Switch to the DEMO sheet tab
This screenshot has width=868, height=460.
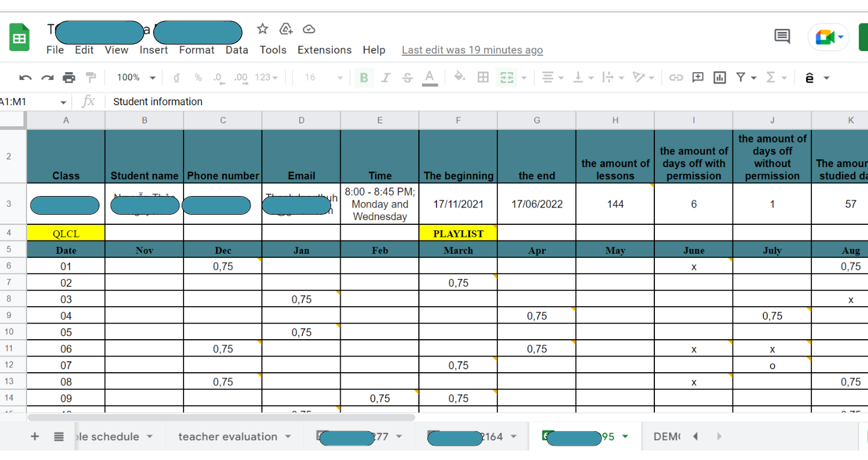pyautogui.click(x=666, y=437)
